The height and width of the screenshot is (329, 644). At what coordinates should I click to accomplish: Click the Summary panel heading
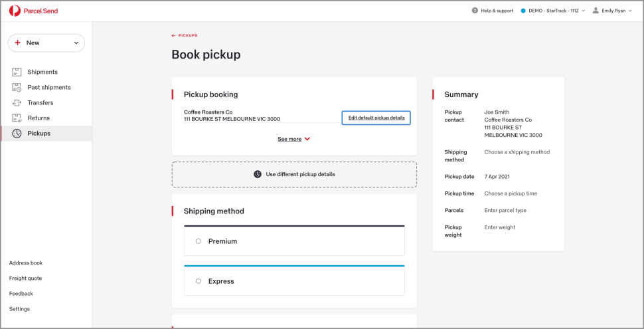click(461, 94)
